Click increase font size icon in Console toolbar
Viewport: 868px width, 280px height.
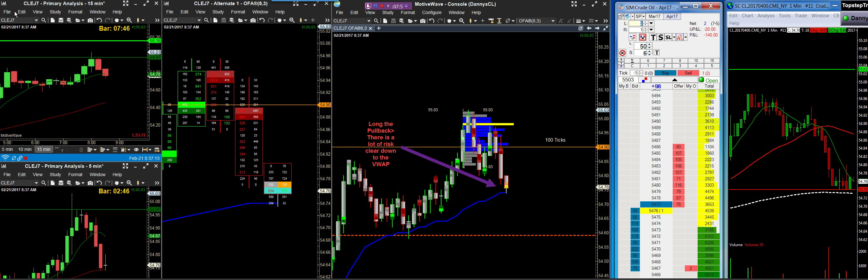tap(561, 21)
